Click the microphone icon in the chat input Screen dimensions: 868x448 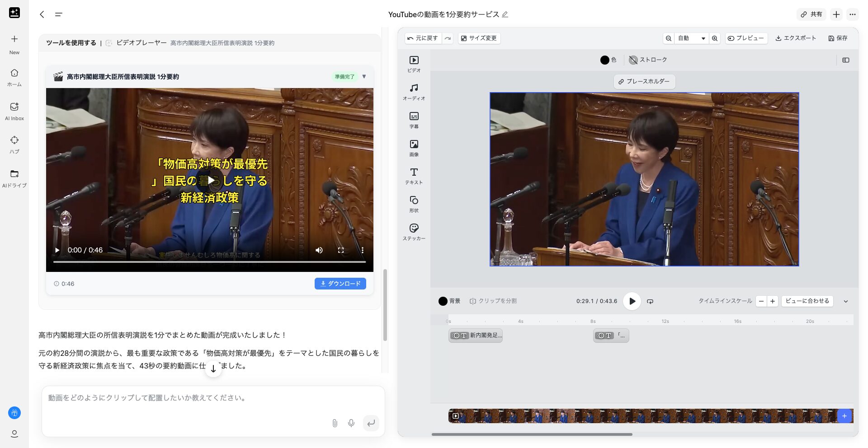tap(351, 423)
